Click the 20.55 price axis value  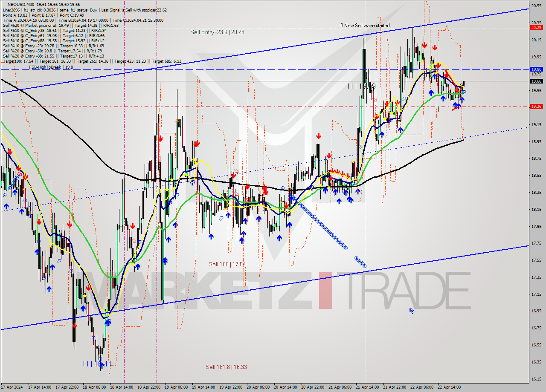click(x=536, y=6)
